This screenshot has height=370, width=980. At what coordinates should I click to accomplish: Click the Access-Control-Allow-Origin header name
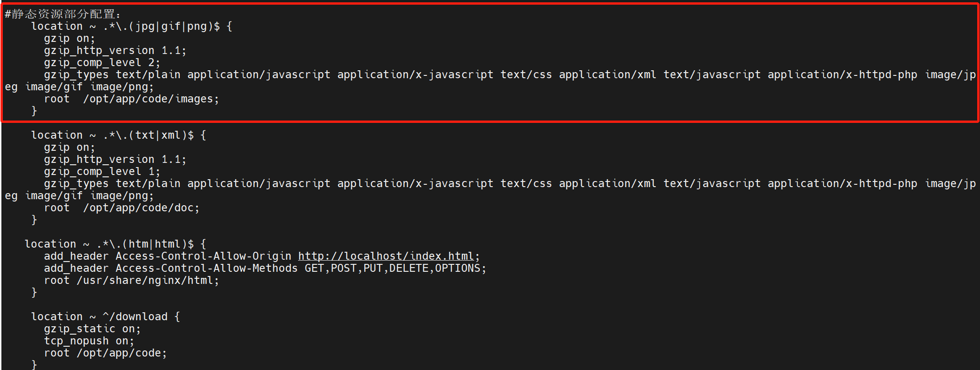point(203,256)
